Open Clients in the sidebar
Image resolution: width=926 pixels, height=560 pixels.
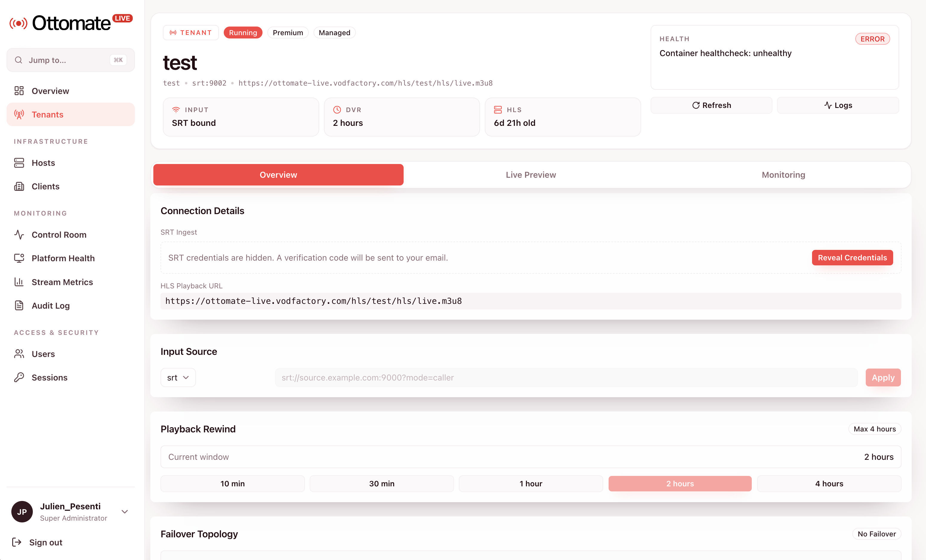[71, 186]
